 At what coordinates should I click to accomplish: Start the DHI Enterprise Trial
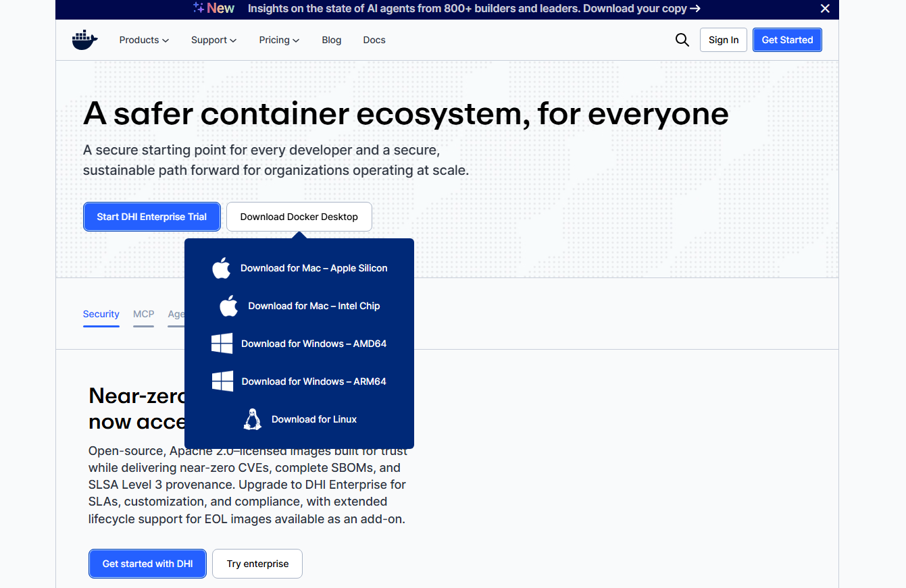[x=152, y=217]
